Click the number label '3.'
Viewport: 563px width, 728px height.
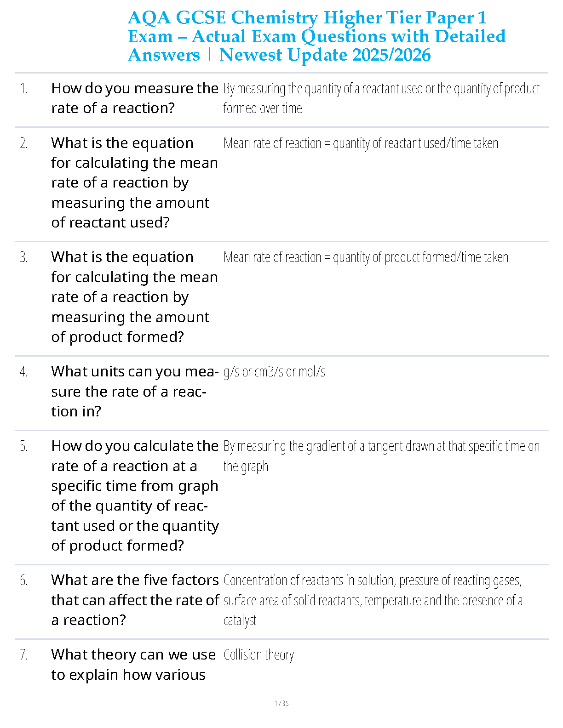(x=23, y=257)
